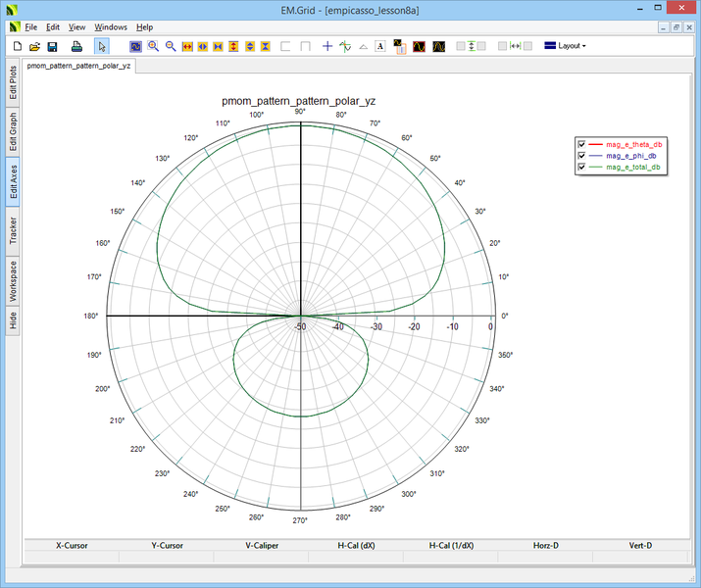This screenshot has height=588, width=701.
Task: Activate the blue crosshair cursor tool
Action: 327,46
